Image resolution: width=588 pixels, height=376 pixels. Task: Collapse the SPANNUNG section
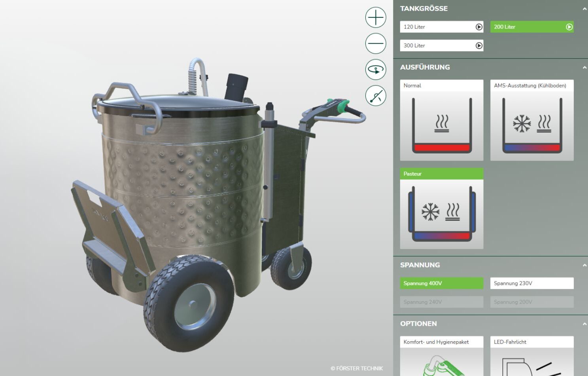click(x=584, y=265)
